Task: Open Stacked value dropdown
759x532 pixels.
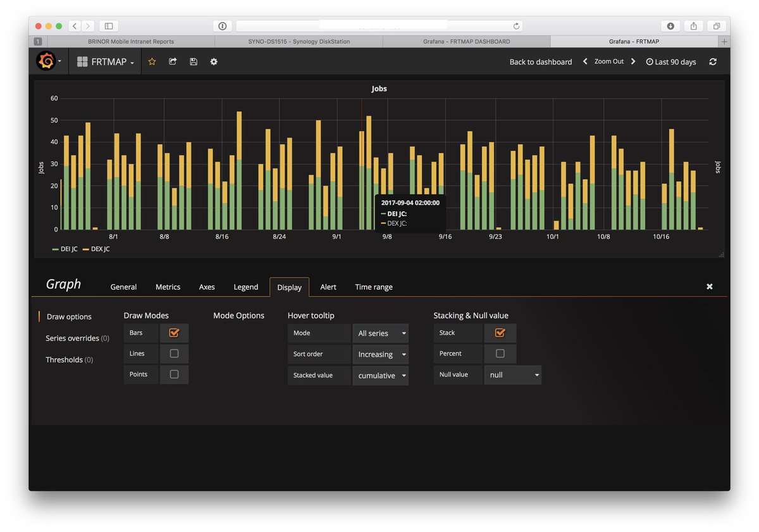Action: pos(380,375)
